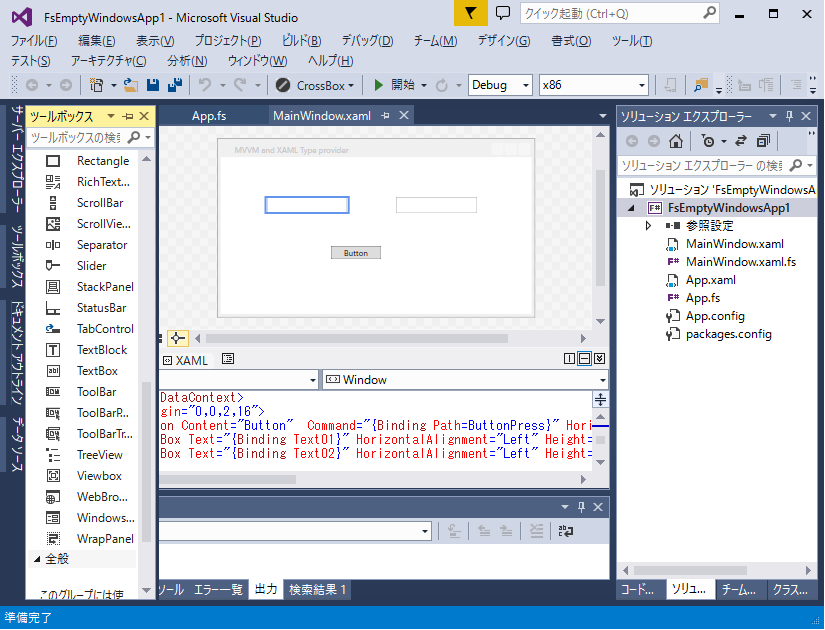This screenshot has height=630, width=825.
Task: Expand the 参照設定 node in Solution Explorer
Action: click(x=649, y=226)
